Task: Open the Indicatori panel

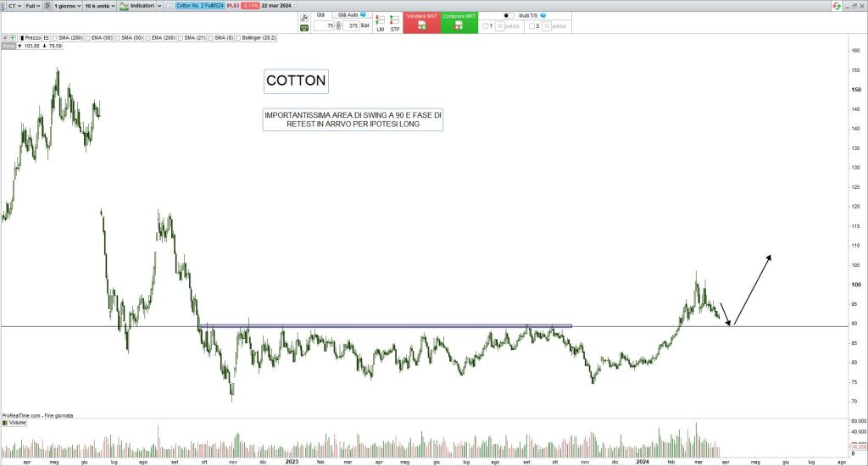Action: tap(137, 6)
